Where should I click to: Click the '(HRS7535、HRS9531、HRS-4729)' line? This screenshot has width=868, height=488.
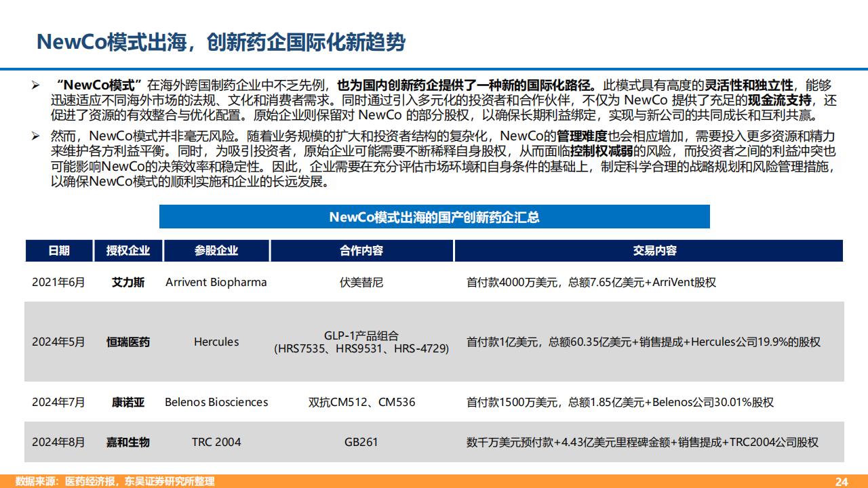(361, 348)
